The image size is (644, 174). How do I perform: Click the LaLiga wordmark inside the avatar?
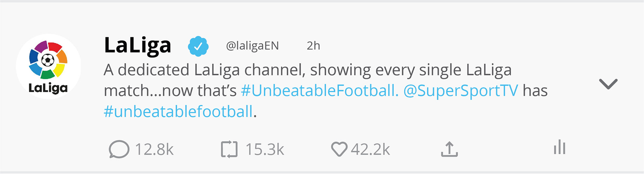pyautogui.click(x=48, y=88)
